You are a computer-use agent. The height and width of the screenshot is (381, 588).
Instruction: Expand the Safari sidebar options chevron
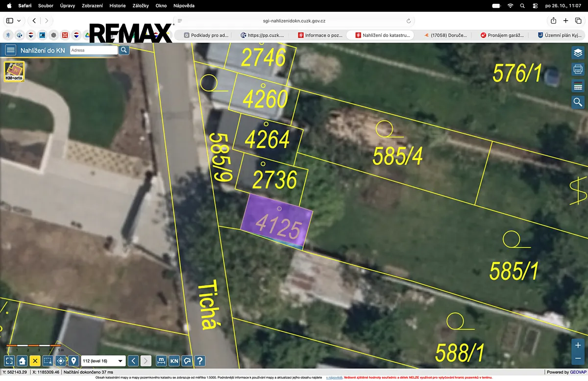(19, 21)
